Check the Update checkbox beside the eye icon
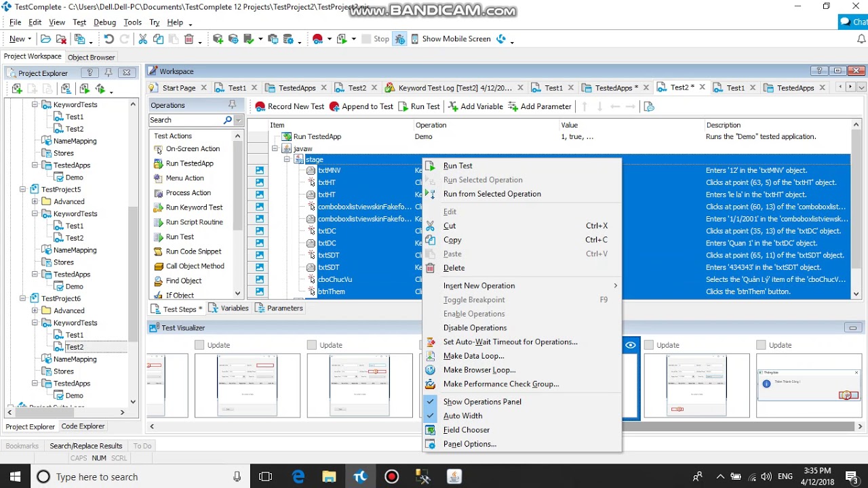868x488 pixels. tap(648, 345)
